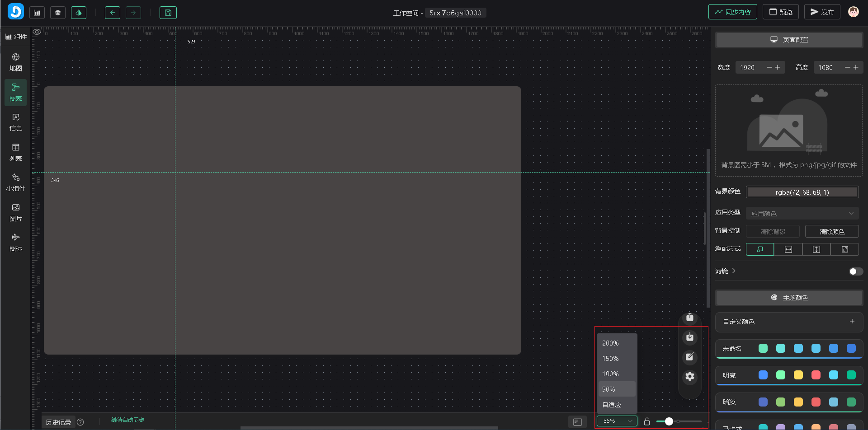This screenshot has width=868, height=430.
Task: Toggle the 滤镜 filter switch
Action: tap(855, 271)
